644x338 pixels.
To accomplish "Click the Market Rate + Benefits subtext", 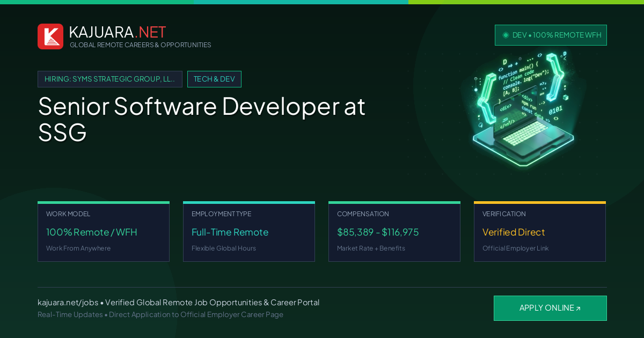I will pos(371,248).
